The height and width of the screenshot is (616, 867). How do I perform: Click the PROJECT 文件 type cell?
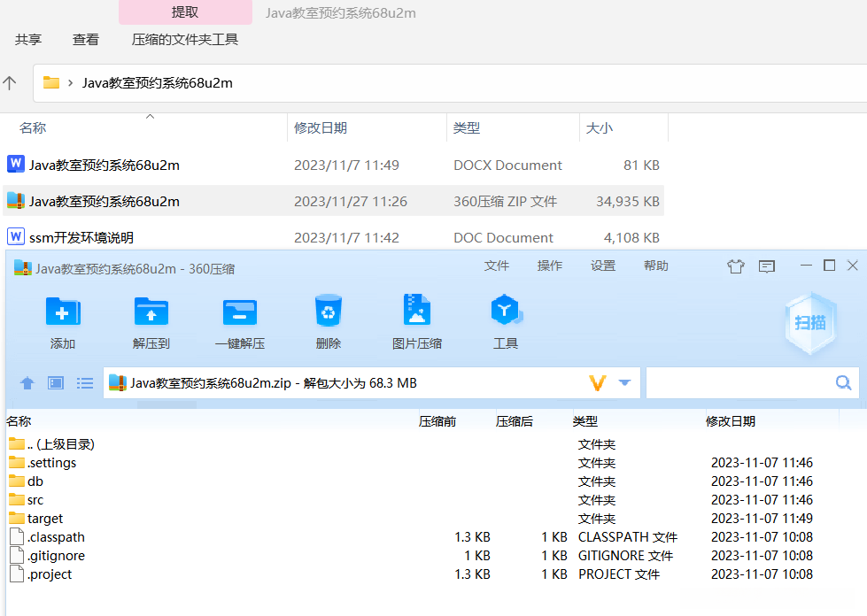(x=619, y=574)
